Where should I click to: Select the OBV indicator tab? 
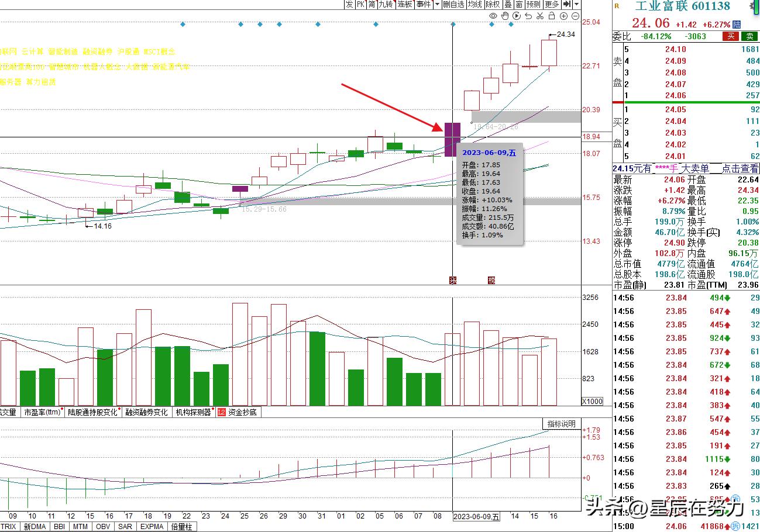pyautogui.click(x=104, y=527)
